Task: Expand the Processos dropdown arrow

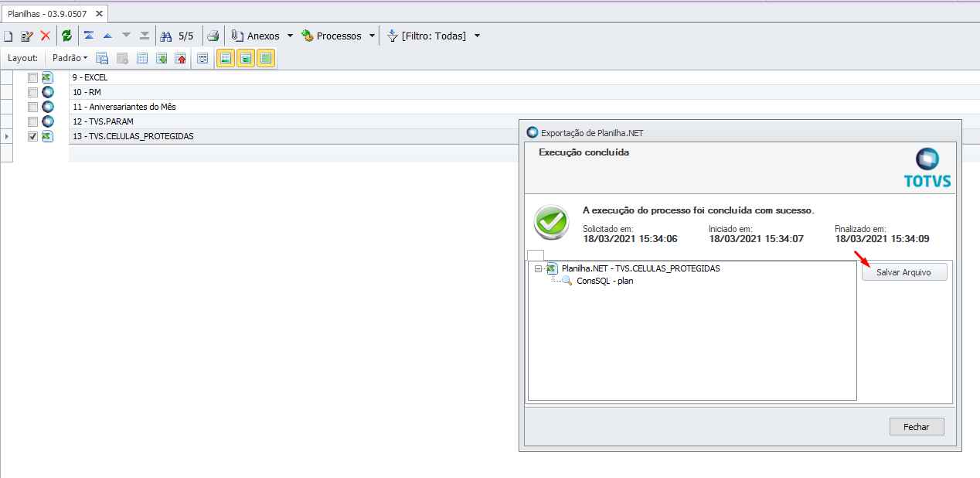Action: pyautogui.click(x=371, y=36)
